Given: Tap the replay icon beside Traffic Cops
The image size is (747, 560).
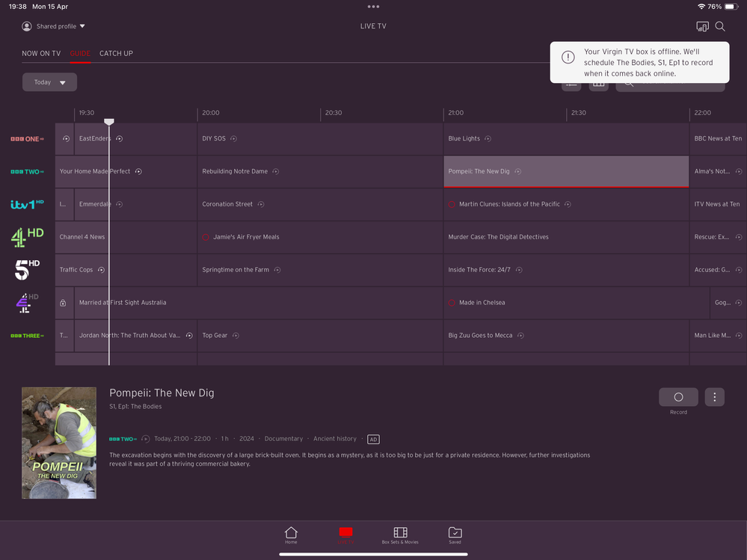Looking at the screenshot, I should 101,270.
